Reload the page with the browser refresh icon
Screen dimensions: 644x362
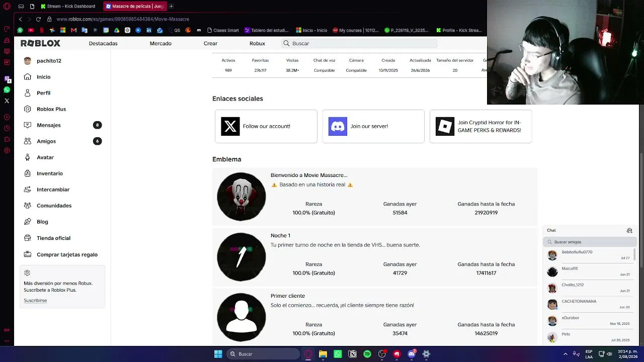pyautogui.click(x=38, y=19)
